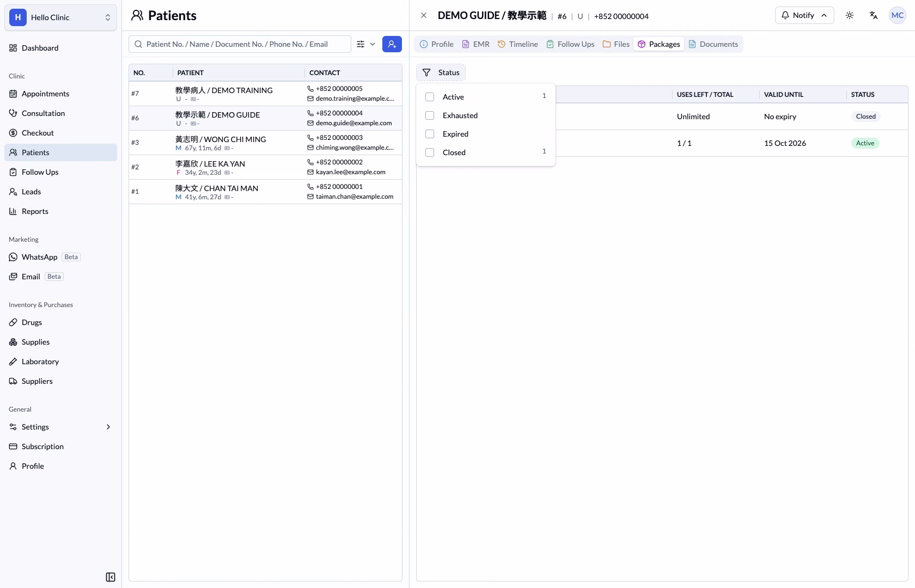The height and width of the screenshot is (588, 915).
Task: Open Checkout section
Action: click(60, 133)
